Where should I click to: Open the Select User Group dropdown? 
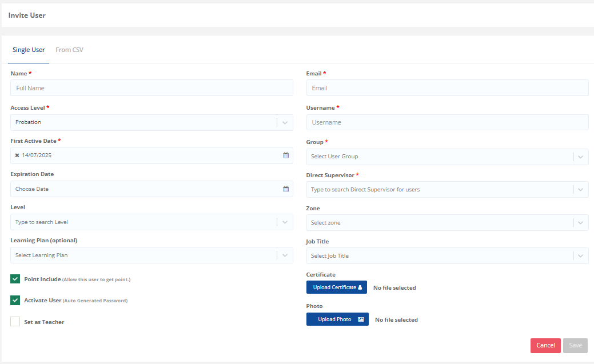pyautogui.click(x=448, y=157)
